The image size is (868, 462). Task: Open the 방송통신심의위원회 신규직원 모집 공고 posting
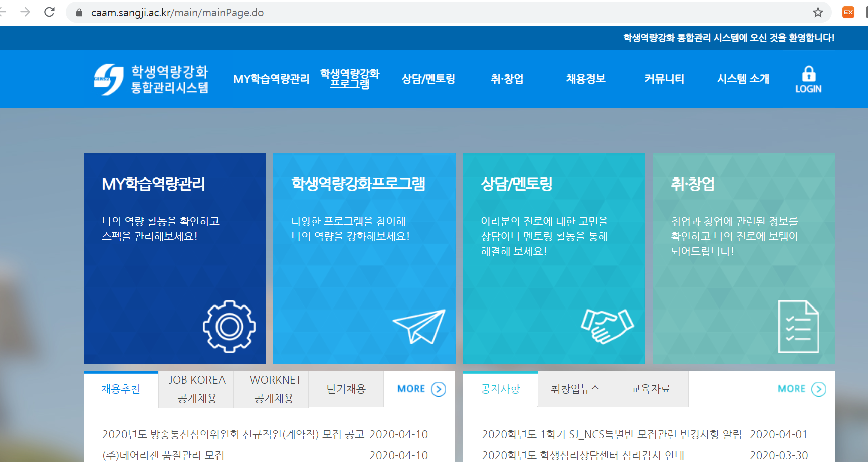pos(233,434)
